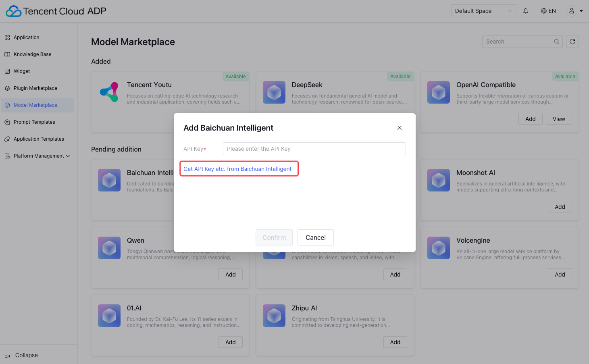This screenshot has height=364, width=589.
Task: Click the Cancel button in dialog
Action: [315, 237]
